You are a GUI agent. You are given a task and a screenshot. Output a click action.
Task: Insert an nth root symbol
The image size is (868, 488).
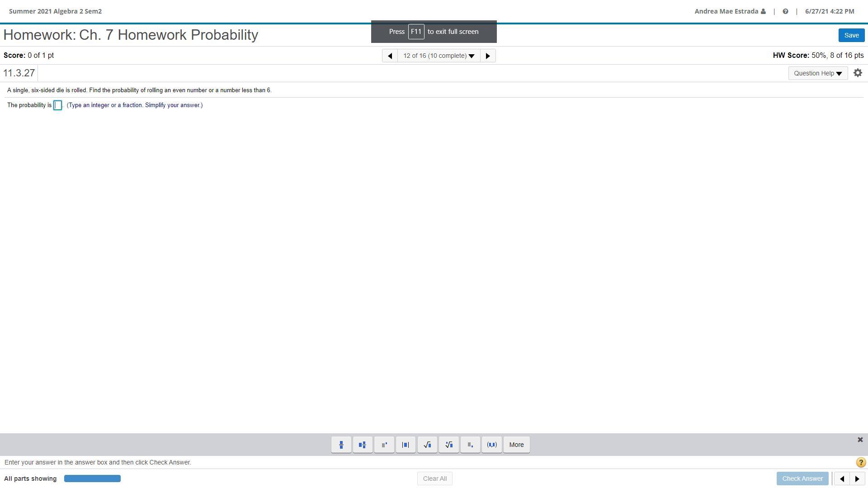pos(449,445)
